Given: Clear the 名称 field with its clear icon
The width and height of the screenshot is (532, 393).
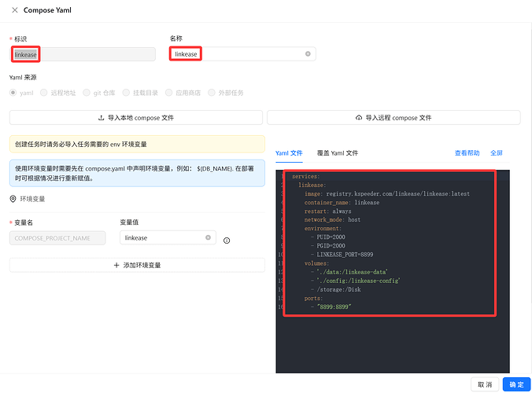Looking at the screenshot, I should click(x=308, y=54).
